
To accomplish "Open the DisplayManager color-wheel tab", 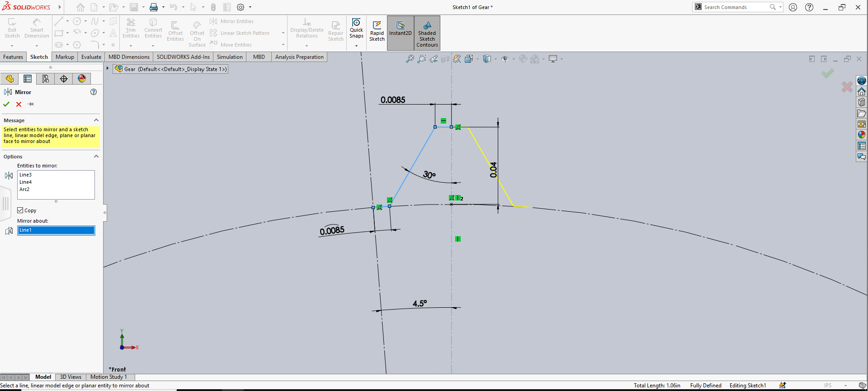I will (82, 79).
